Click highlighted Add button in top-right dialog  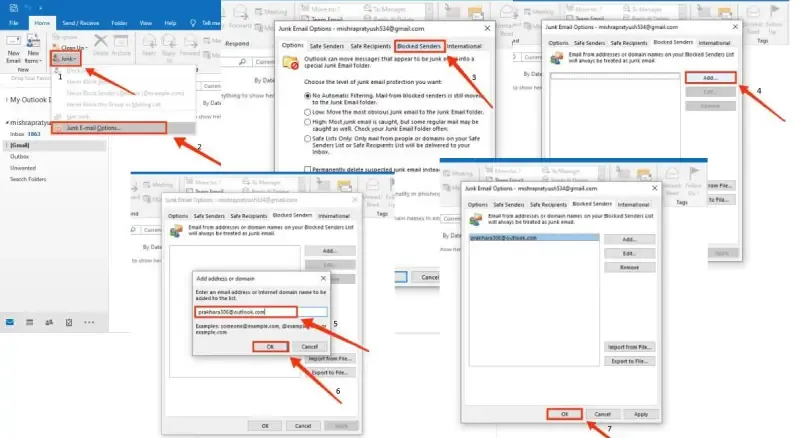point(710,78)
